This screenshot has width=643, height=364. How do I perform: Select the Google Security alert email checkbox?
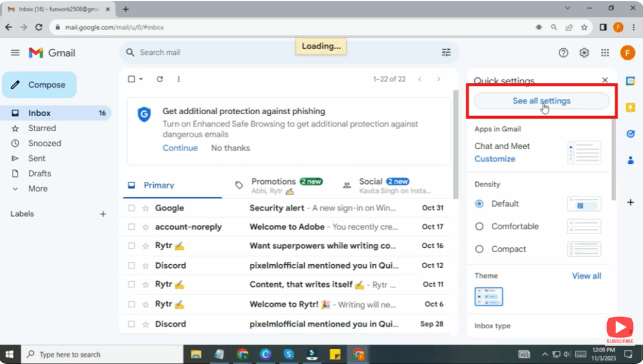tap(131, 208)
